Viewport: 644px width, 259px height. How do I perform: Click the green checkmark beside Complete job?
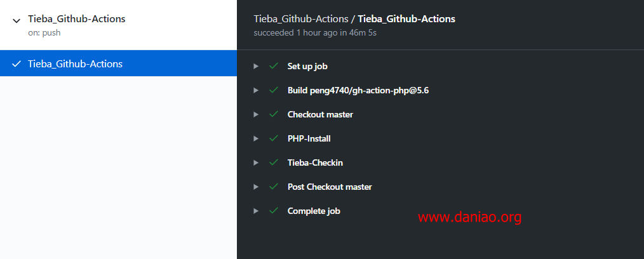pyautogui.click(x=274, y=211)
